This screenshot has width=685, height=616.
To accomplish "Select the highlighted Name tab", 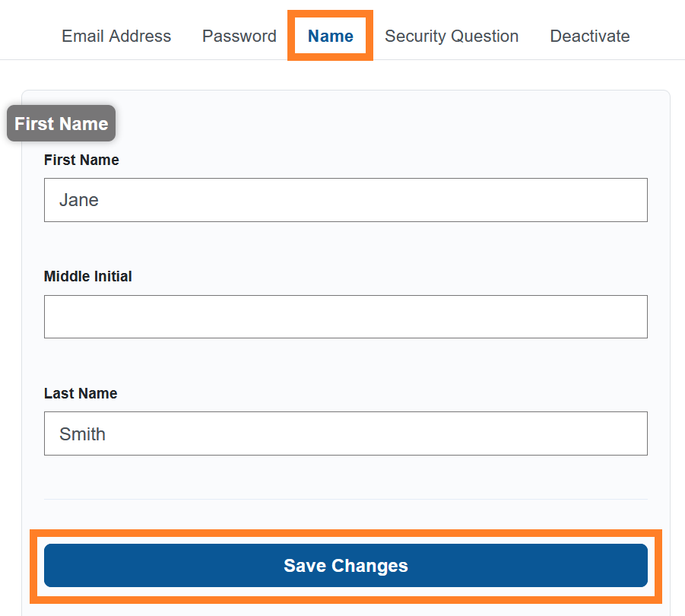I will point(330,36).
